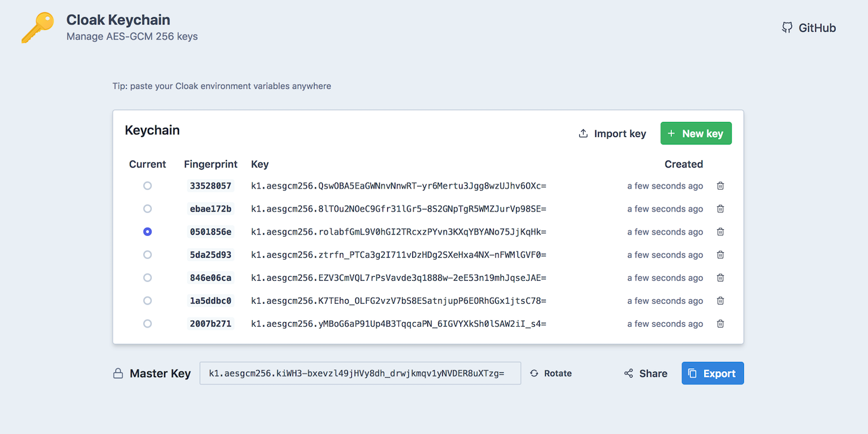Image resolution: width=868 pixels, height=434 pixels.
Task: Select the key text starting rolabfGmL9V0
Action: click(399, 232)
